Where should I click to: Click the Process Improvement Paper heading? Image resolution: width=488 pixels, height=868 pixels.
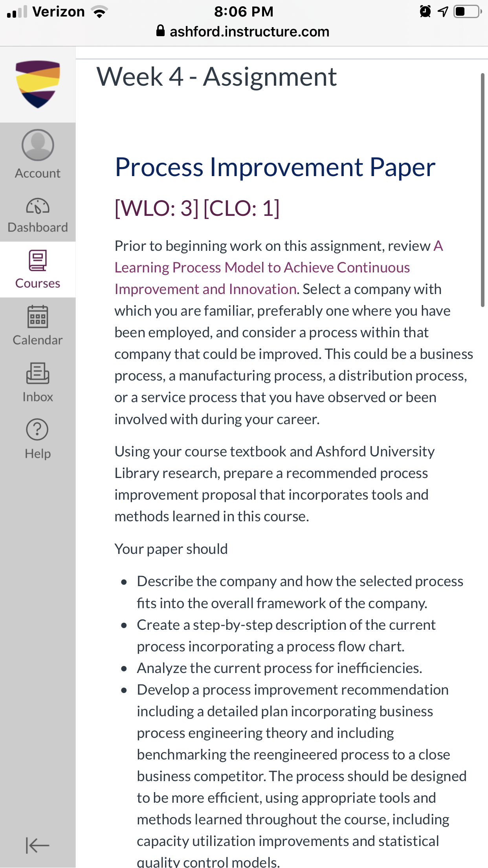click(x=275, y=167)
